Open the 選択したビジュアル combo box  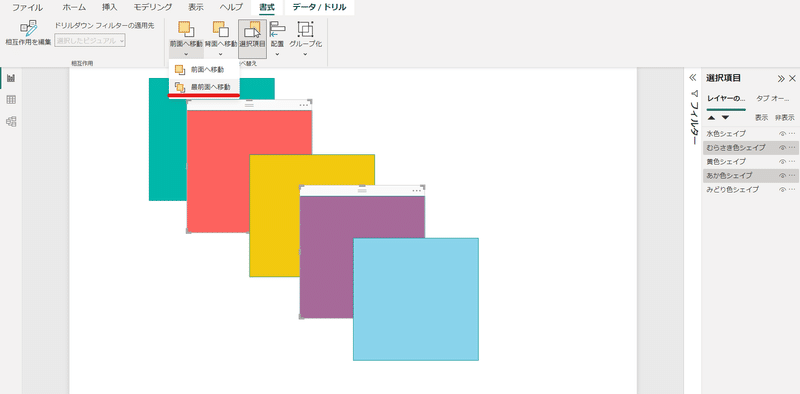coord(90,40)
